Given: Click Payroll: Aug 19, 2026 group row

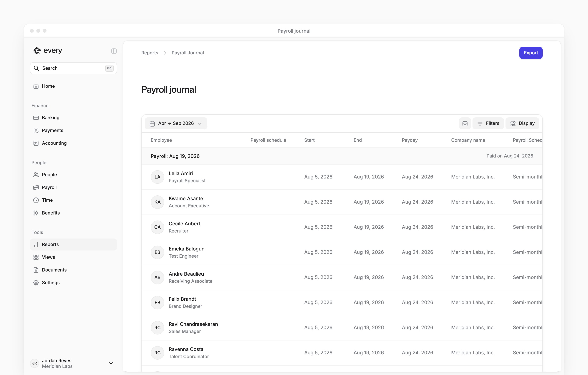Looking at the screenshot, I should pos(342,156).
